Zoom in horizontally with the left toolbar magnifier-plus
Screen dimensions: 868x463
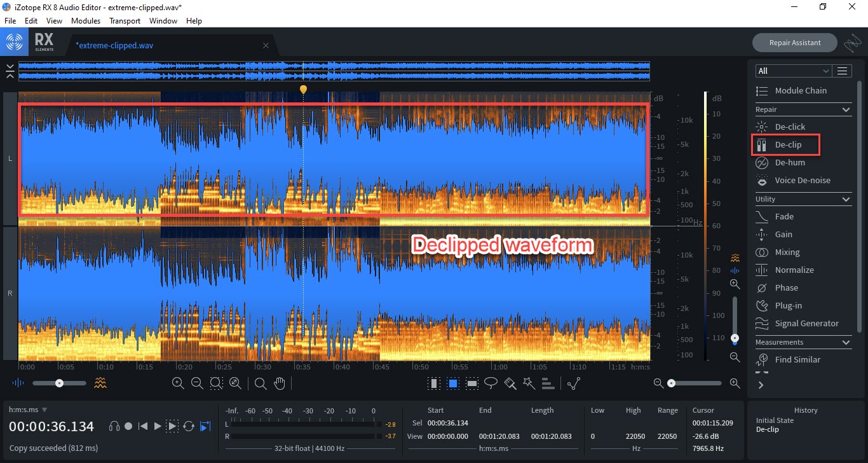point(178,383)
